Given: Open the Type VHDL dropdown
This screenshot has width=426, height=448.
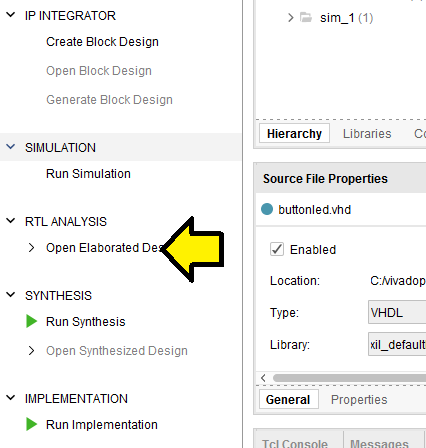Looking at the screenshot, I should [x=397, y=312].
